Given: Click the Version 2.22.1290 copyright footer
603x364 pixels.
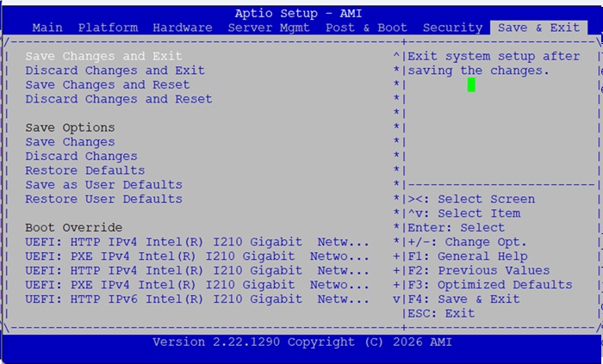Looking at the screenshot, I should (301, 342).
